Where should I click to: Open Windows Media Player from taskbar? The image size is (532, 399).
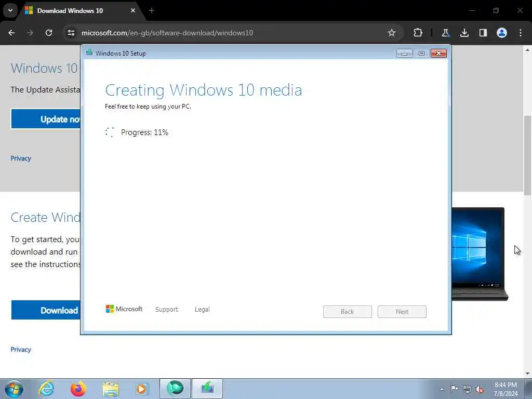click(x=142, y=389)
